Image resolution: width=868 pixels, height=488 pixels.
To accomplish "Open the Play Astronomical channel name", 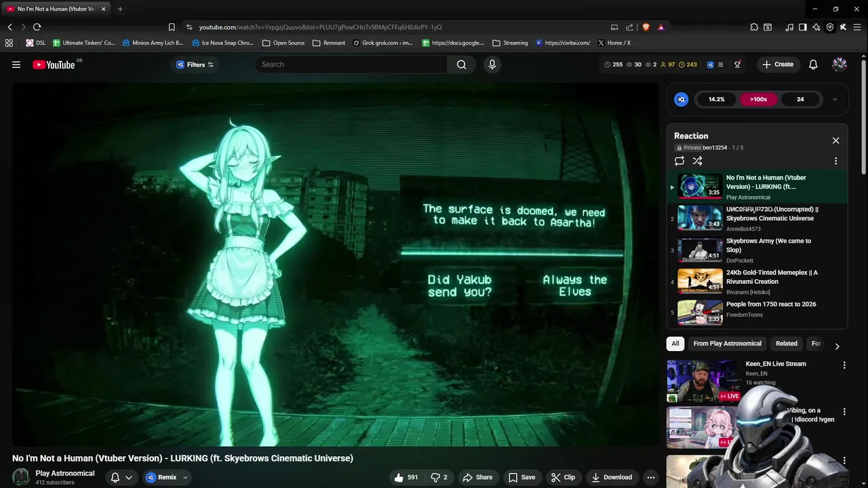I will pyautogui.click(x=65, y=473).
